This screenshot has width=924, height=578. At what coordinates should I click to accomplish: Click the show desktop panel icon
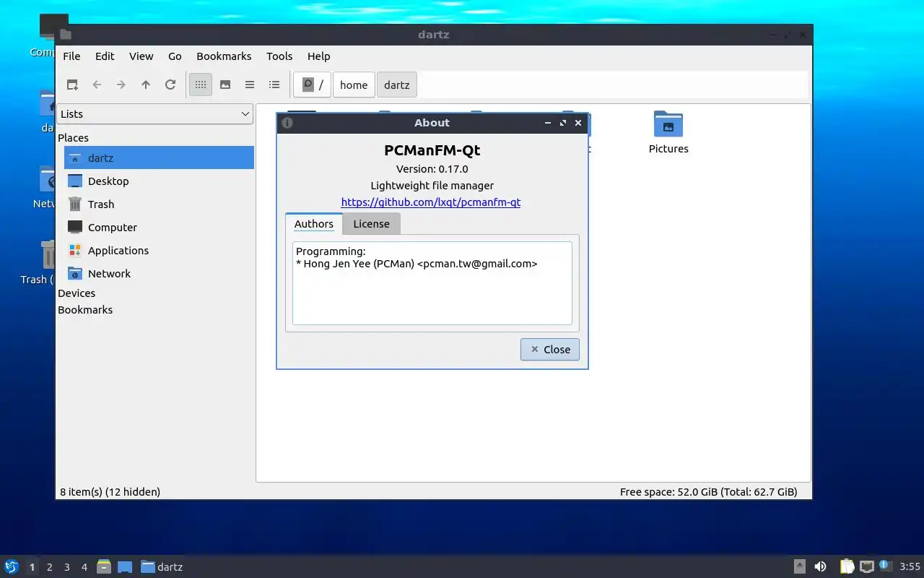tap(125, 567)
